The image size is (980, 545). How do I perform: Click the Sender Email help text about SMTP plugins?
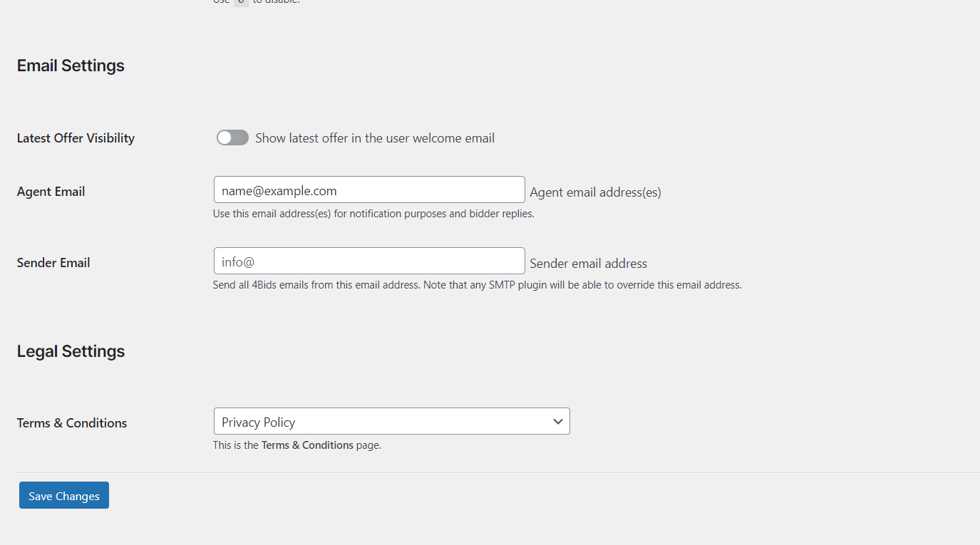tap(477, 285)
